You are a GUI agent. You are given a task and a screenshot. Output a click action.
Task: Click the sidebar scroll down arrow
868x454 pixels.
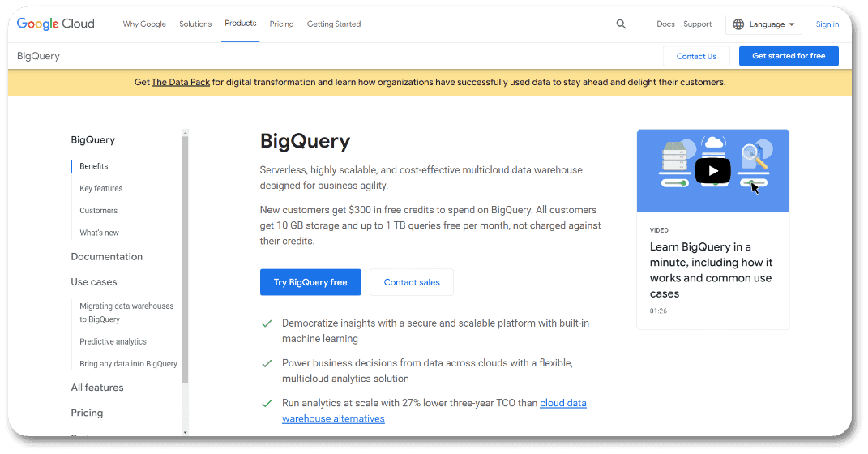coord(185,432)
